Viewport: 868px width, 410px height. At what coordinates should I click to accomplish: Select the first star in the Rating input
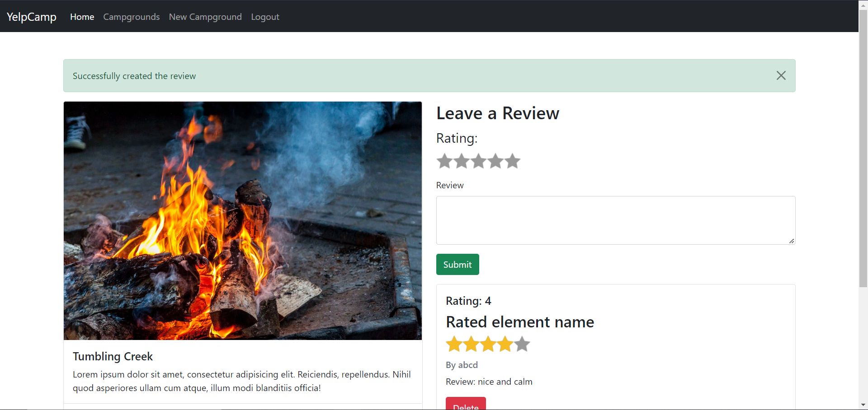[445, 161]
